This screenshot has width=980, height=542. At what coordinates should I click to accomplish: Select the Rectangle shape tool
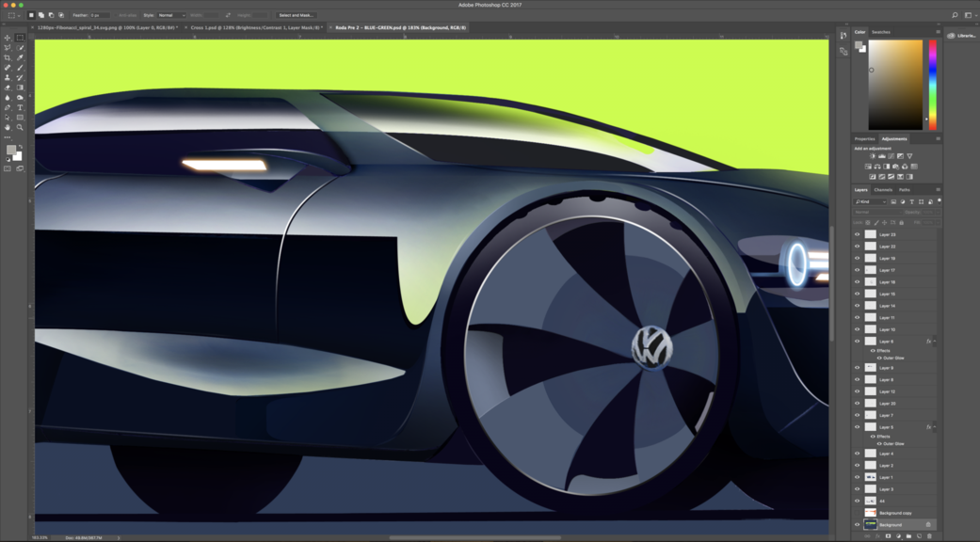click(20, 118)
